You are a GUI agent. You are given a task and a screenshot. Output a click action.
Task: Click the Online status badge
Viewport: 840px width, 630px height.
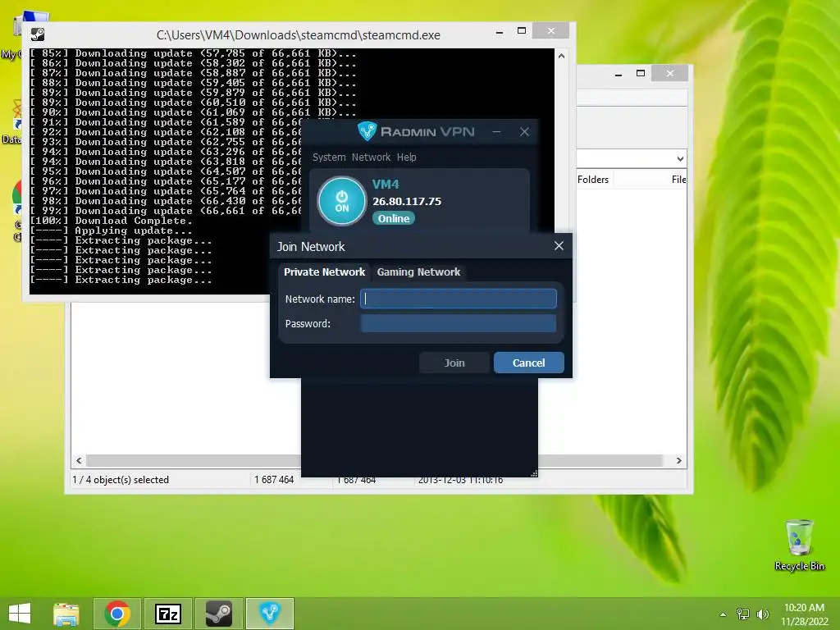(x=394, y=218)
